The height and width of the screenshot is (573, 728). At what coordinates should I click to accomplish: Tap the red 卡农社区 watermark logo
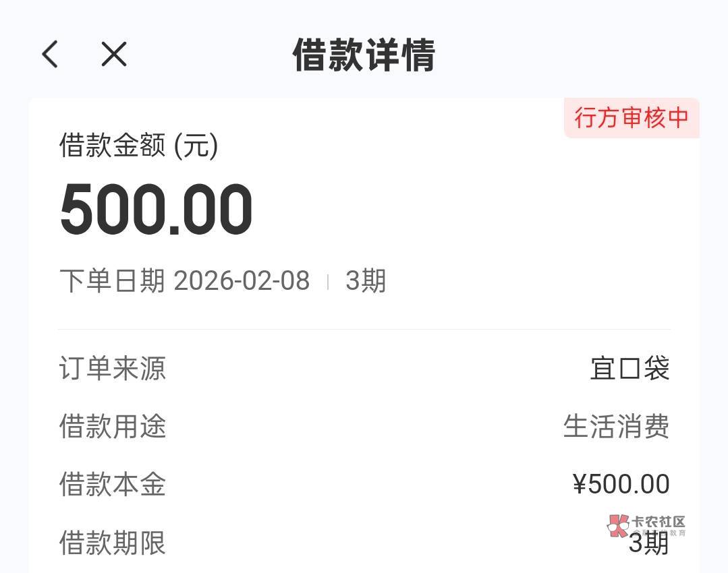[x=618, y=526]
